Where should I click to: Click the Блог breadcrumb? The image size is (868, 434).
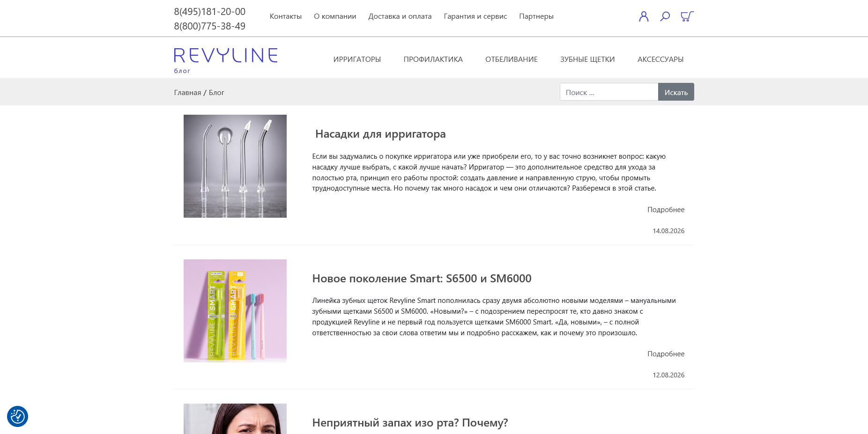click(216, 93)
